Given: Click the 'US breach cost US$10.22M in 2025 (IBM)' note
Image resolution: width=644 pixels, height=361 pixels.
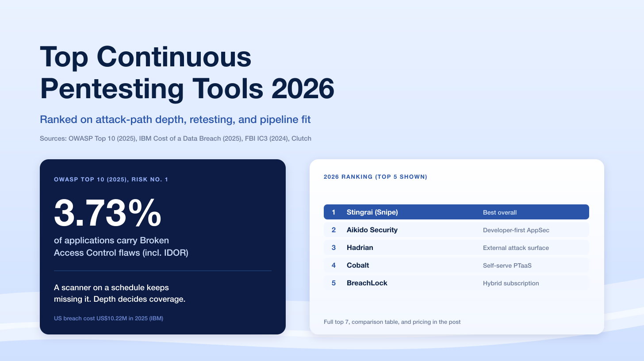Looking at the screenshot, I should point(109,318).
